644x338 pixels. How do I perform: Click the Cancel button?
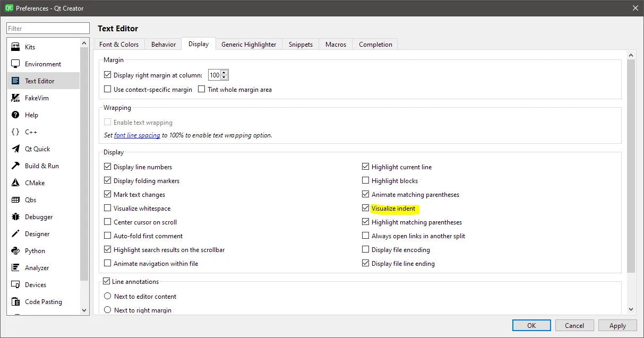tap(574, 325)
